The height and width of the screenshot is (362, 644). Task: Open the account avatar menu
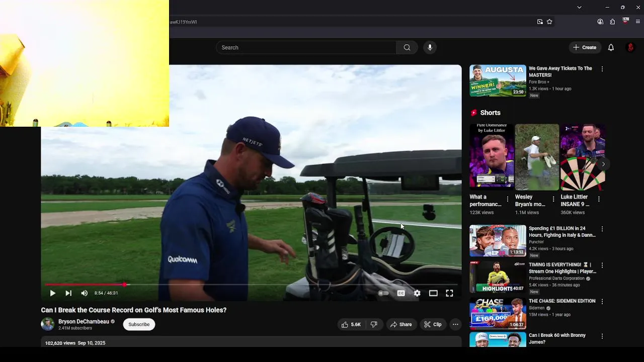tap(630, 48)
